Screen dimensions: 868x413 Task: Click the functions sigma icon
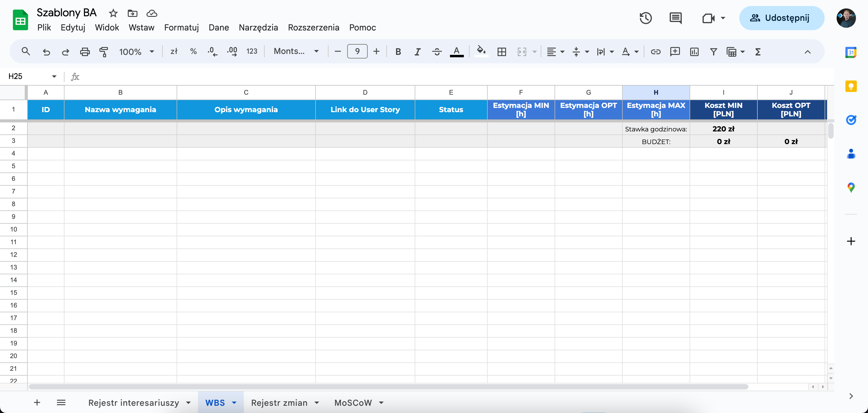tap(758, 52)
